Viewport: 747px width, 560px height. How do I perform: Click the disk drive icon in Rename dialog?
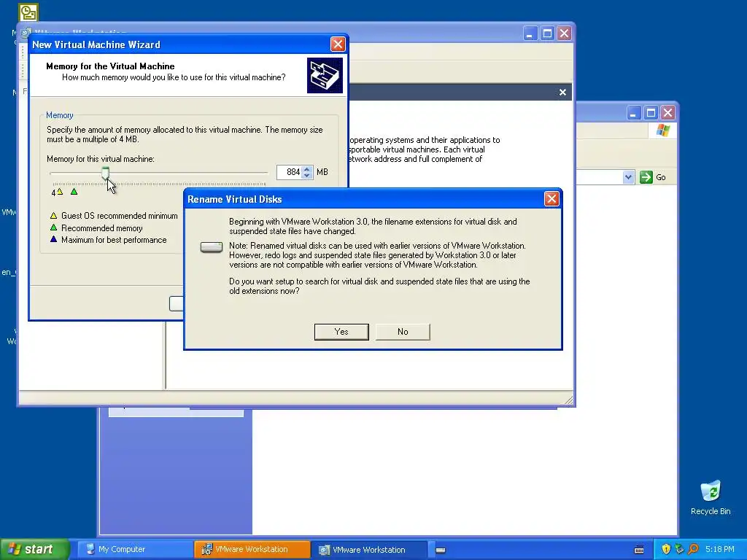[x=212, y=247]
